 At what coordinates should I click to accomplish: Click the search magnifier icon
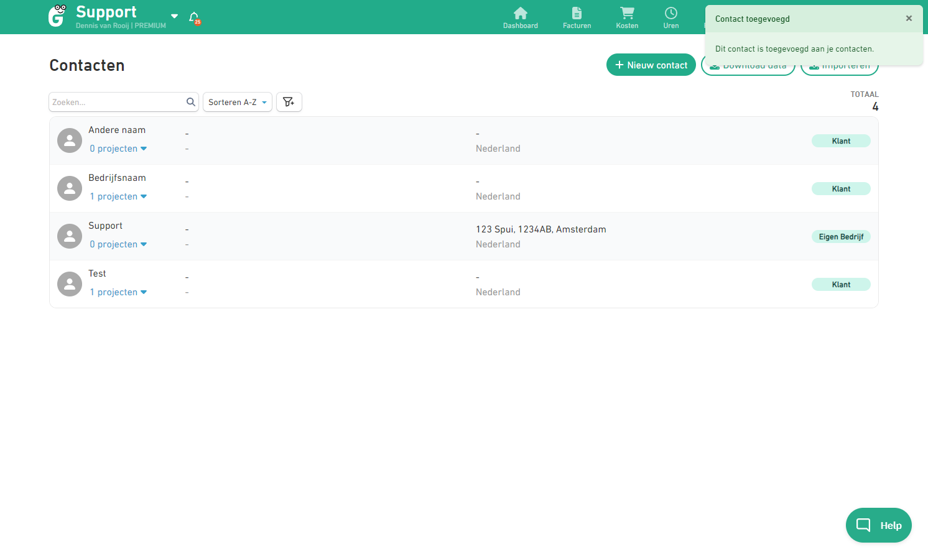[x=191, y=102]
